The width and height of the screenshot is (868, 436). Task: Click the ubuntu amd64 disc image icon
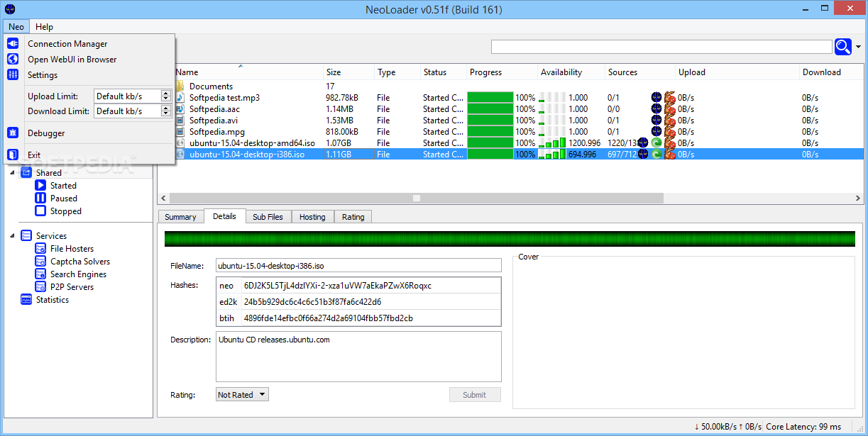(180, 143)
